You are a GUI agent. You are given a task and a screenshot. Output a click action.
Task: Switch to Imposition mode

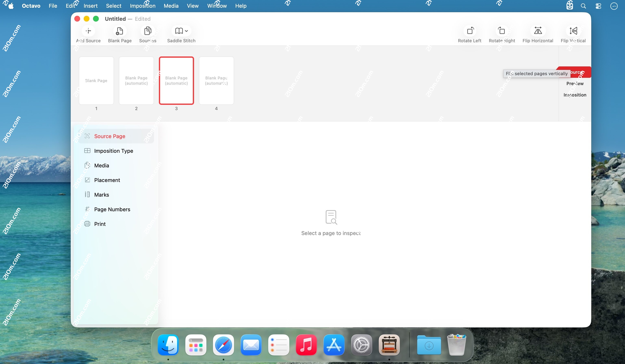click(575, 95)
